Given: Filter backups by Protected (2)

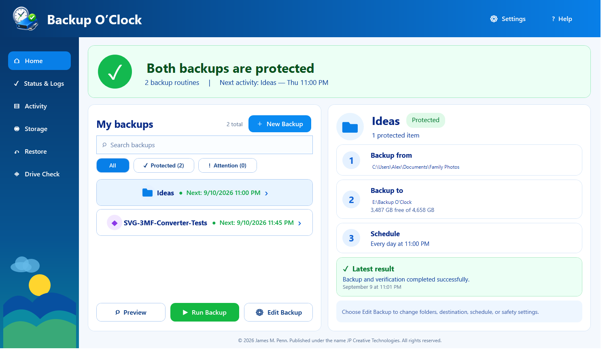Looking at the screenshot, I should click(x=164, y=165).
